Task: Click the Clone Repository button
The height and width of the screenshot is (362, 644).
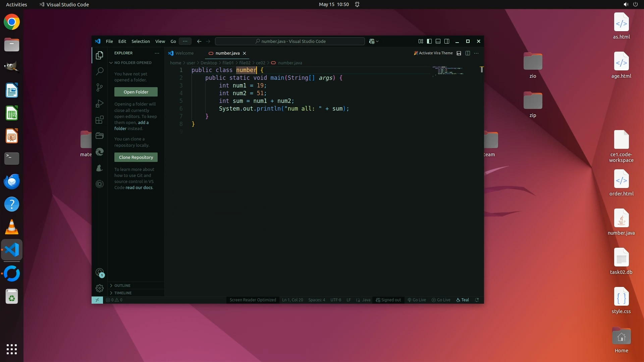Action: pyautogui.click(x=136, y=157)
